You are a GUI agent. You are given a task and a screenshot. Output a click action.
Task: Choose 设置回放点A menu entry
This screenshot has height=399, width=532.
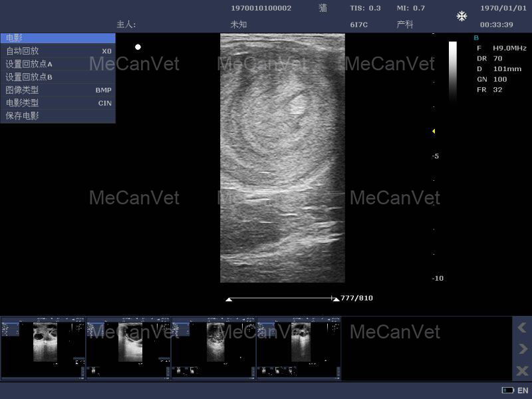coord(58,64)
